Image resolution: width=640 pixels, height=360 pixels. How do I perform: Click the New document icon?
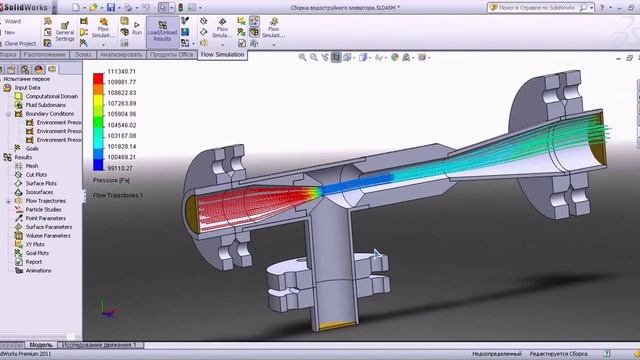(76, 7)
